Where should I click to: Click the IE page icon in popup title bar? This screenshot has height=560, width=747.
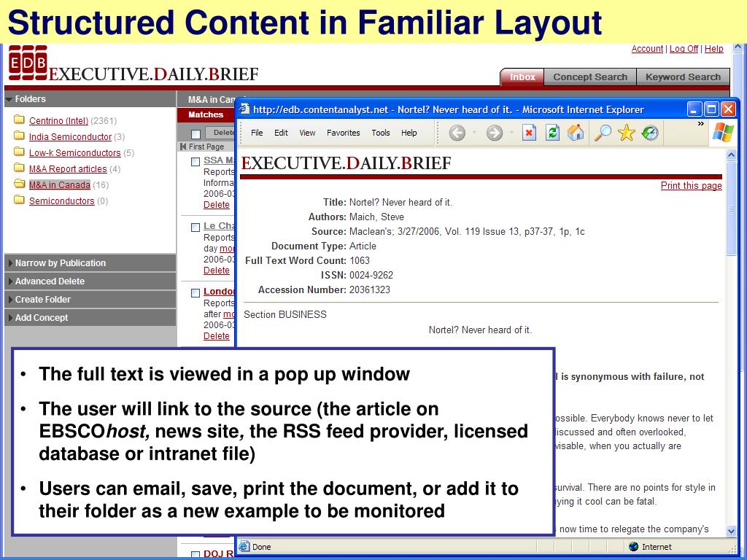244,109
